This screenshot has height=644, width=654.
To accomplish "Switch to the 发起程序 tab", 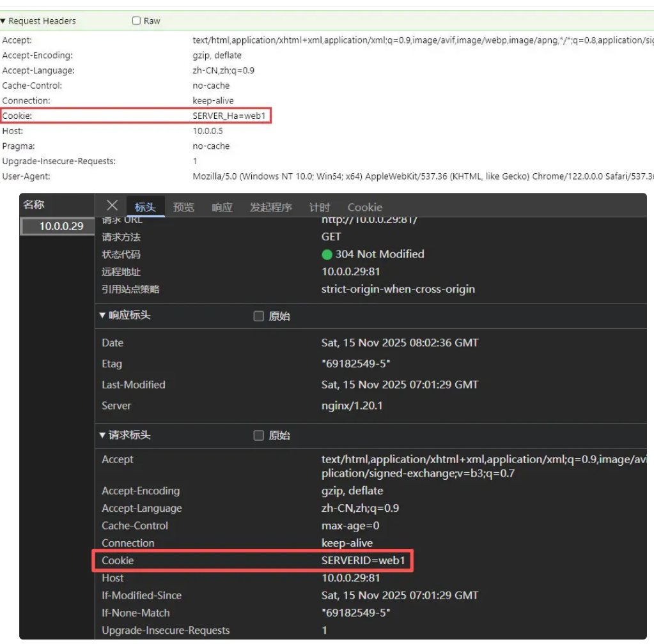I will coord(270,207).
